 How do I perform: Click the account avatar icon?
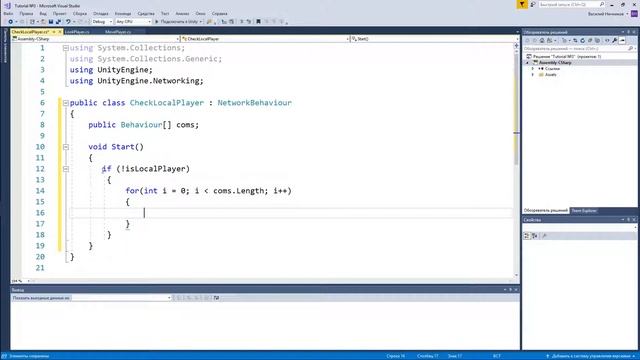coord(634,13)
